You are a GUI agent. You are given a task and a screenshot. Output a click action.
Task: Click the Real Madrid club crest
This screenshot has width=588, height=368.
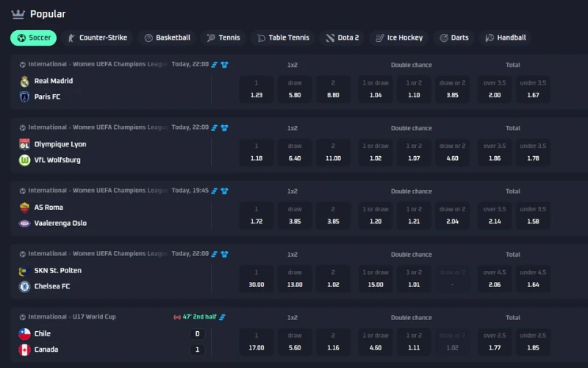[x=24, y=81]
